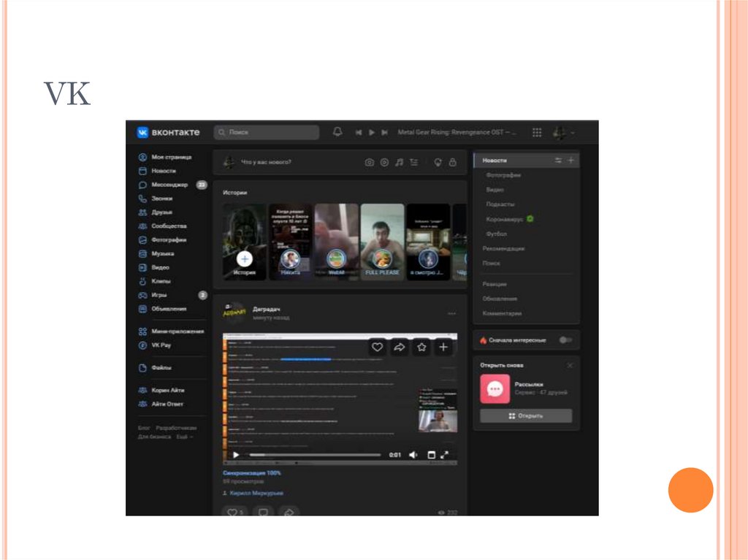Bookmark video with star overlay

(x=421, y=347)
